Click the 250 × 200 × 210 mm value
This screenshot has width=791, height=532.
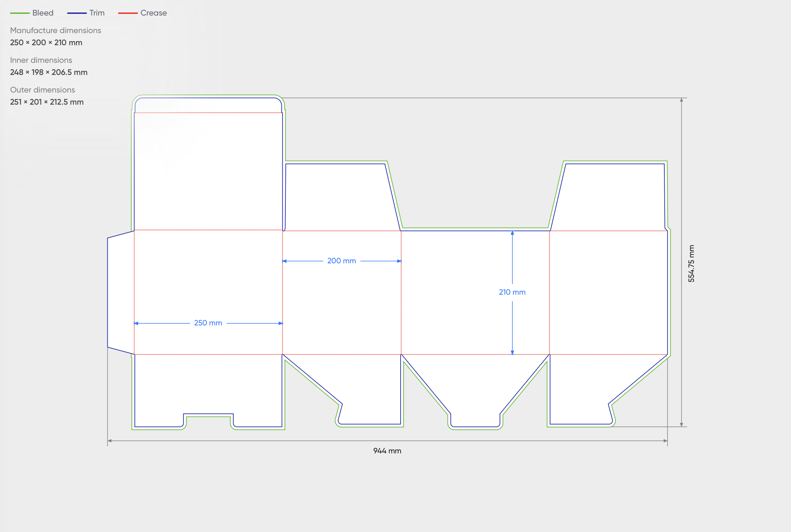point(46,43)
